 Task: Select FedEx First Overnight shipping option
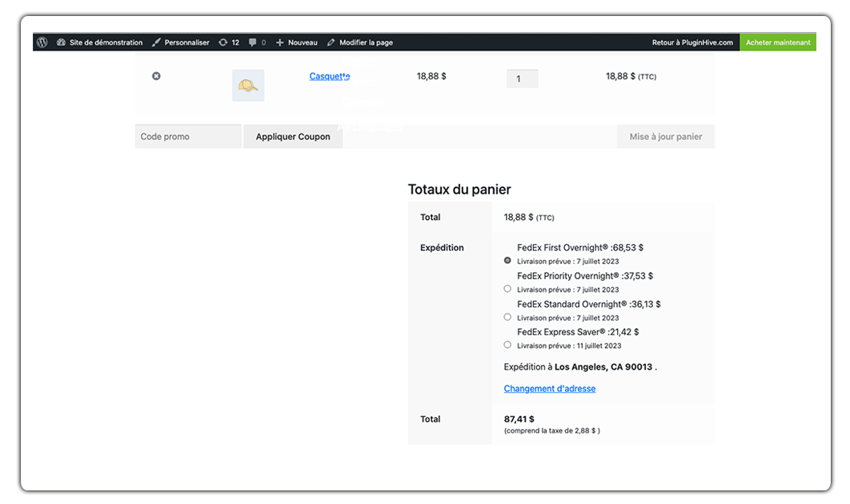(507, 261)
